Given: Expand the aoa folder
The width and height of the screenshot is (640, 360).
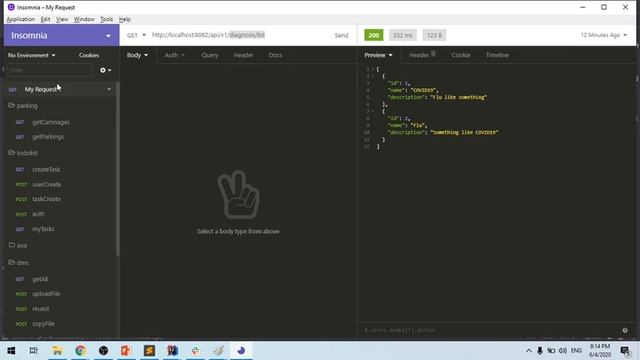Looking at the screenshot, I should pyautogui.click(x=18, y=245).
